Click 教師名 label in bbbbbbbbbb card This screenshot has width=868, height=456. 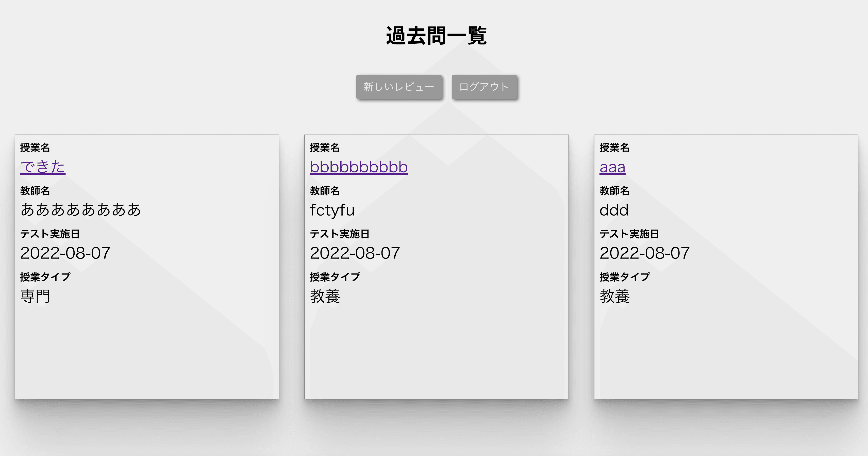[325, 191]
